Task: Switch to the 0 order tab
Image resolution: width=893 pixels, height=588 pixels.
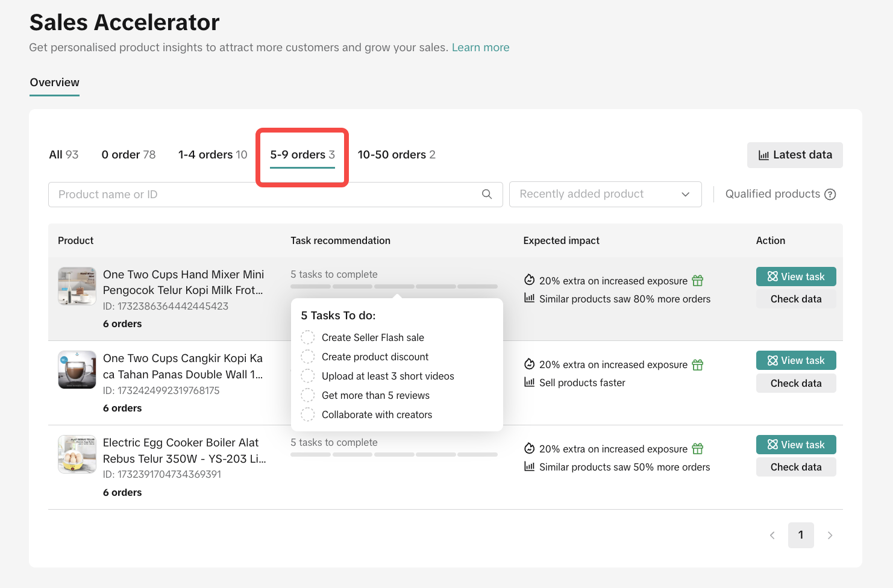Action: 128,155
